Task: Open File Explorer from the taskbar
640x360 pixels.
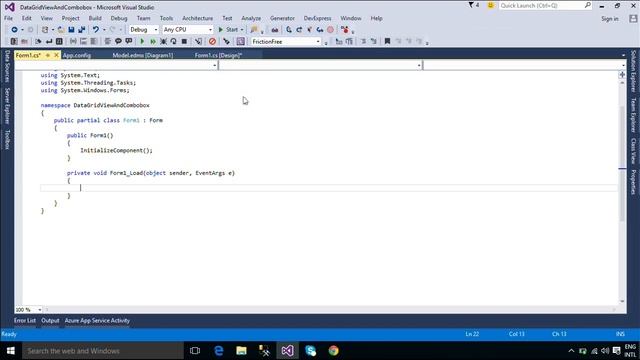Action: click(242, 351)
